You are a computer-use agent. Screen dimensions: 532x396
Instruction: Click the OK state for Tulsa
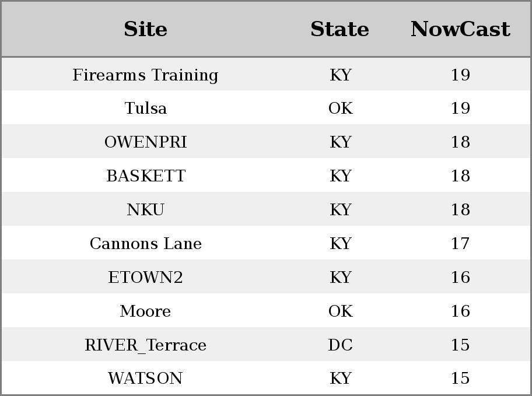coord(341,108)
